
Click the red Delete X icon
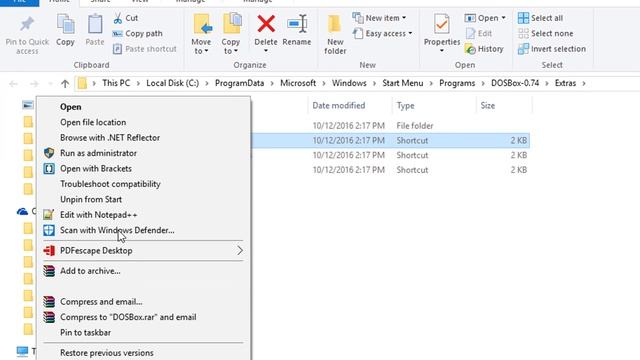click(x=266, y=24)
